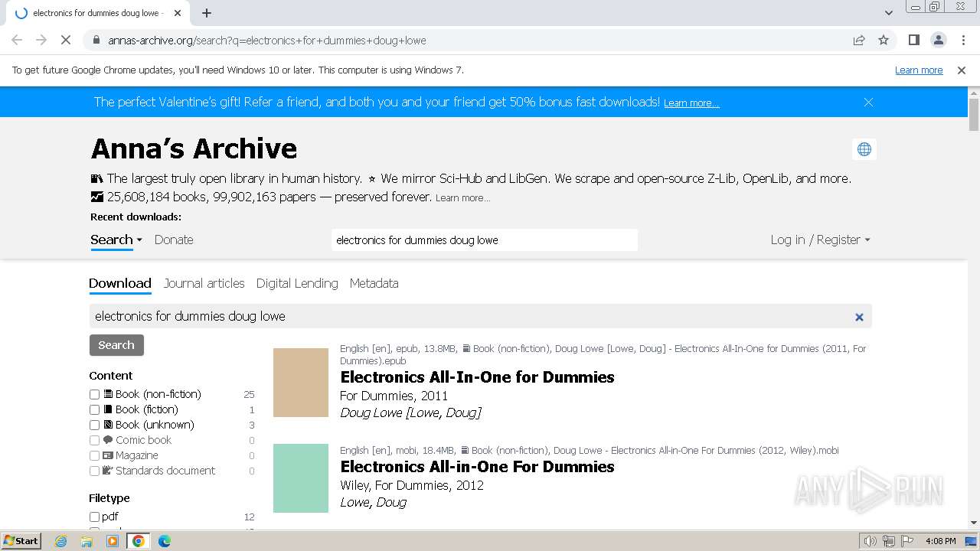Check the Magazine filter
Image resolution: width=980 pixels, height=551 pixels.
[95, 455]
